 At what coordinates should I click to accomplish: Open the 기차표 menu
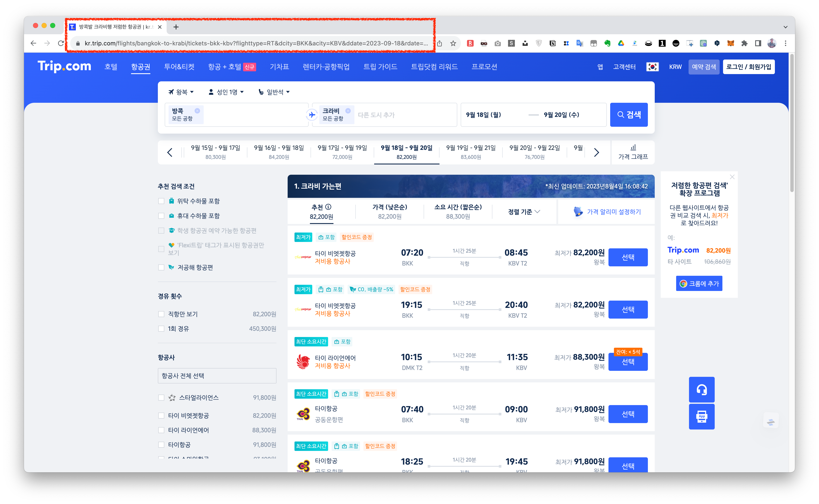pos(279,67)
